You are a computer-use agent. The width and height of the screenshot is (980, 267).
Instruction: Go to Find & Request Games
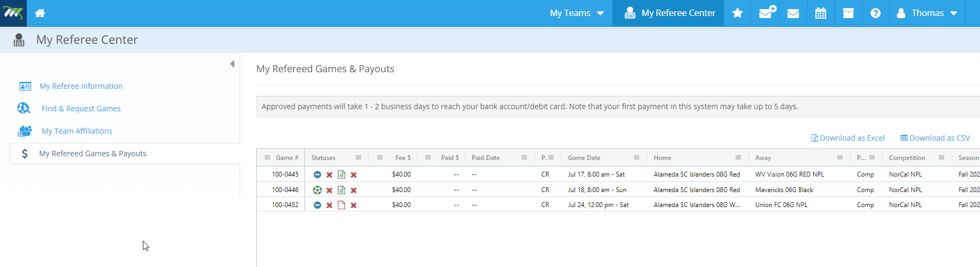pyautogui.click(x=81, y=109)
